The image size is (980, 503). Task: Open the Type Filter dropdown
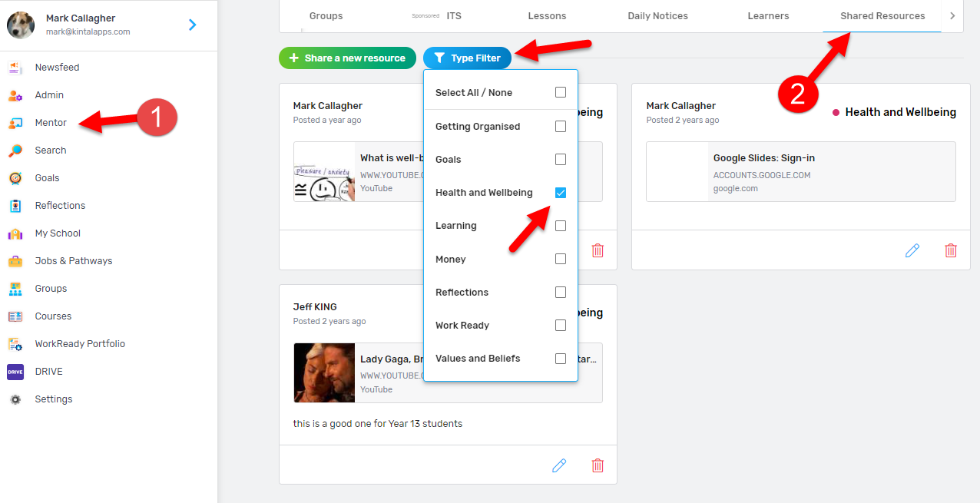pos(467,58)
